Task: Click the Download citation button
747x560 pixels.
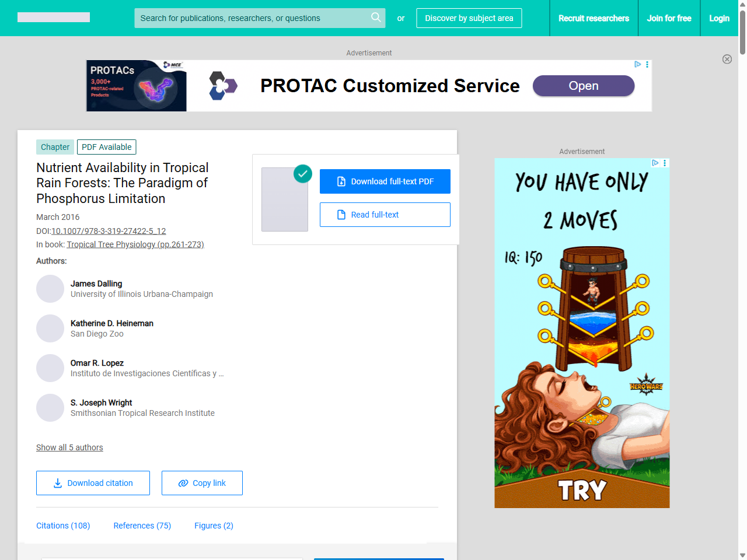Action: (93, 483)
